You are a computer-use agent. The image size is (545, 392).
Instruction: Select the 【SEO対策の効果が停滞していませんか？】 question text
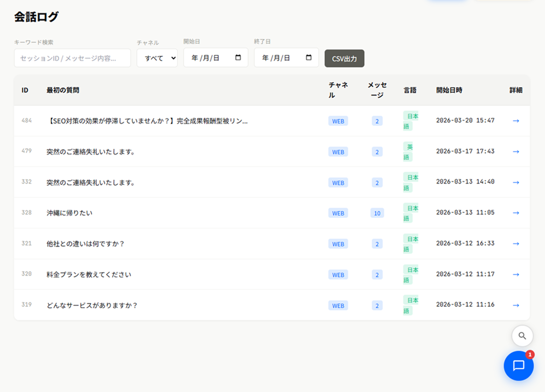pyautogui.click(x=147, y=121)
